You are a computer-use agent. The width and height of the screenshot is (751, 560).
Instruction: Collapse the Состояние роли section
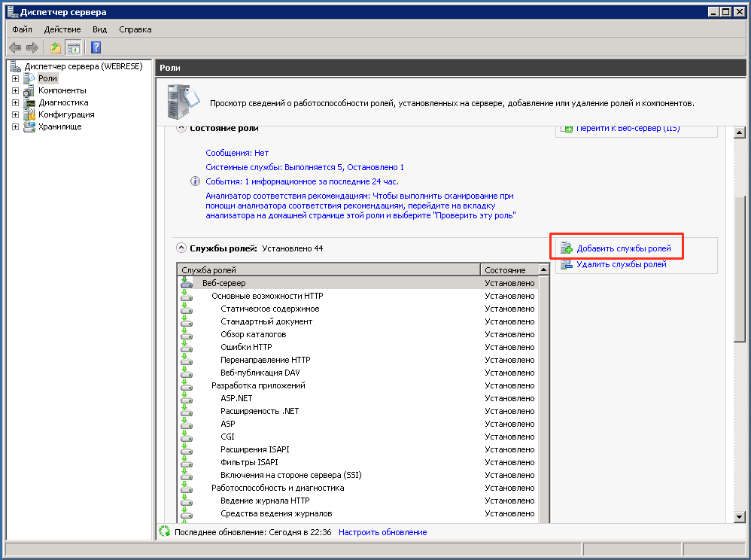[x=181, y=129]
